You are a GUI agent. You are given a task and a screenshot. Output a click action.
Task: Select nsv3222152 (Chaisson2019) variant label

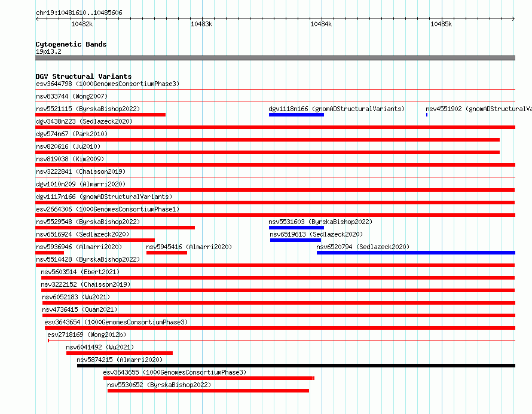click(x=85, y=284)
